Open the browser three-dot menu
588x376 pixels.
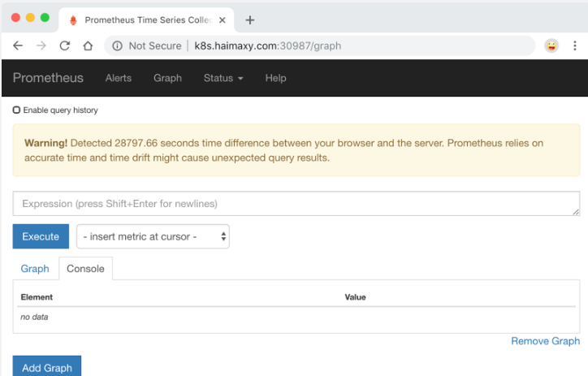point(574,45)
